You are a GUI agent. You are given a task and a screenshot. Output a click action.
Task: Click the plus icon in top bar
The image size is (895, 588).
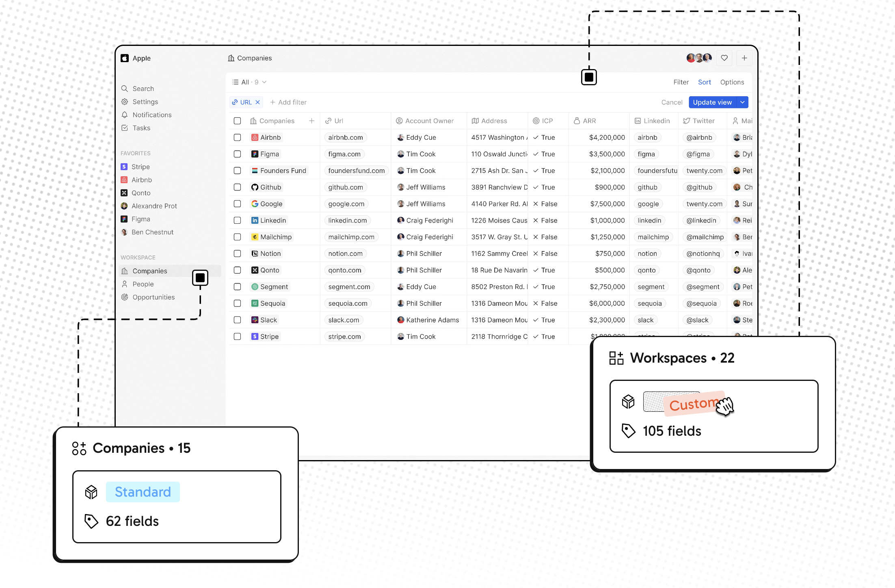tap(744, 58)
